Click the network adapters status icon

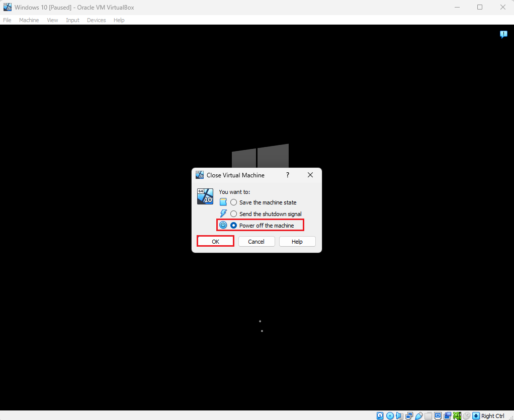pos(409,416)
